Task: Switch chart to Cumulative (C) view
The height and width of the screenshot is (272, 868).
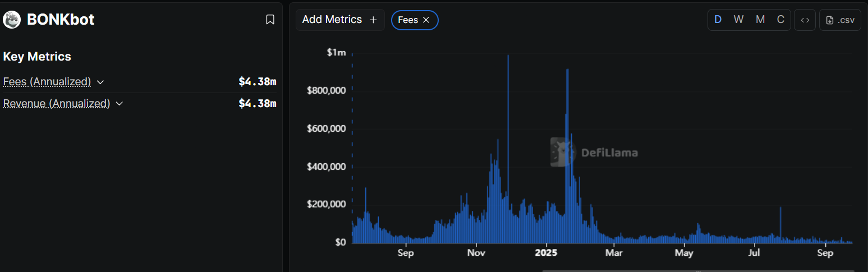Action: 780,20
